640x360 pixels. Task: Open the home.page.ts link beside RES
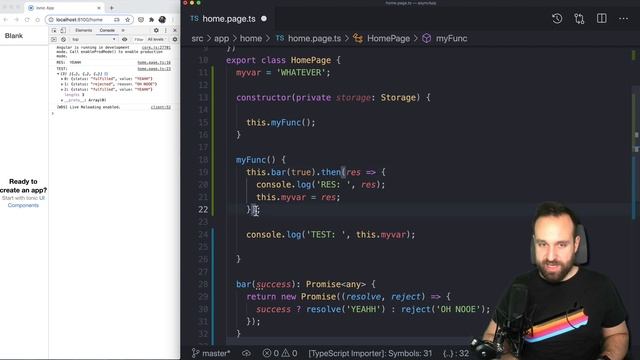(x=154, y=62)
